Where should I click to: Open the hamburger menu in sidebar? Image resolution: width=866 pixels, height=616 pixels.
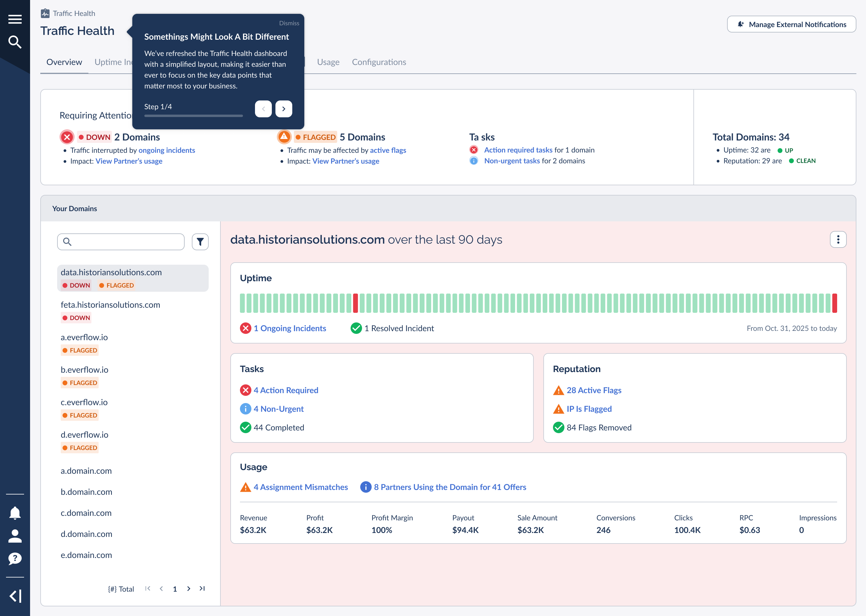tap(15, 19)
